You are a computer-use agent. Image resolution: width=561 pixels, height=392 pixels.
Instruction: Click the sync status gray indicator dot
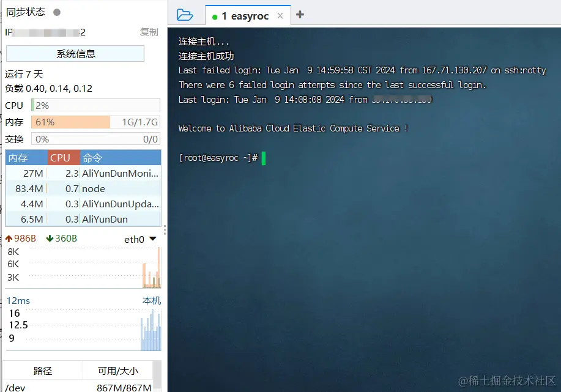(x=56, y=12)
